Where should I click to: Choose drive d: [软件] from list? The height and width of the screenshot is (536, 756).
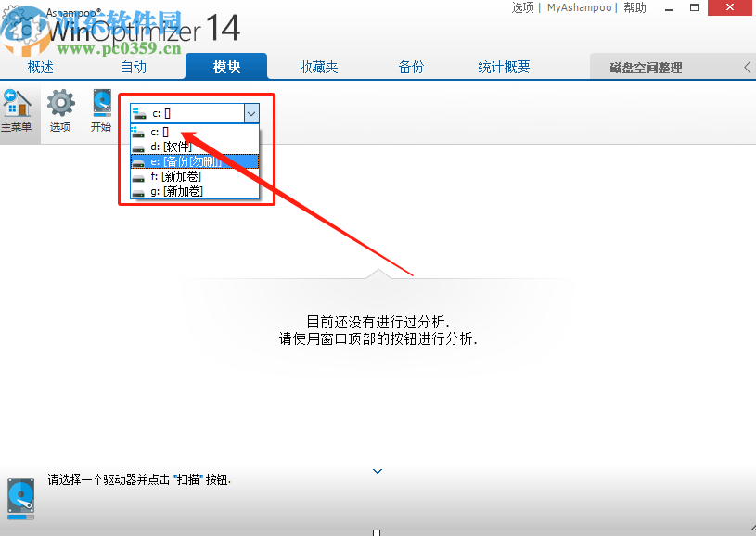click(x=195, y=147)
